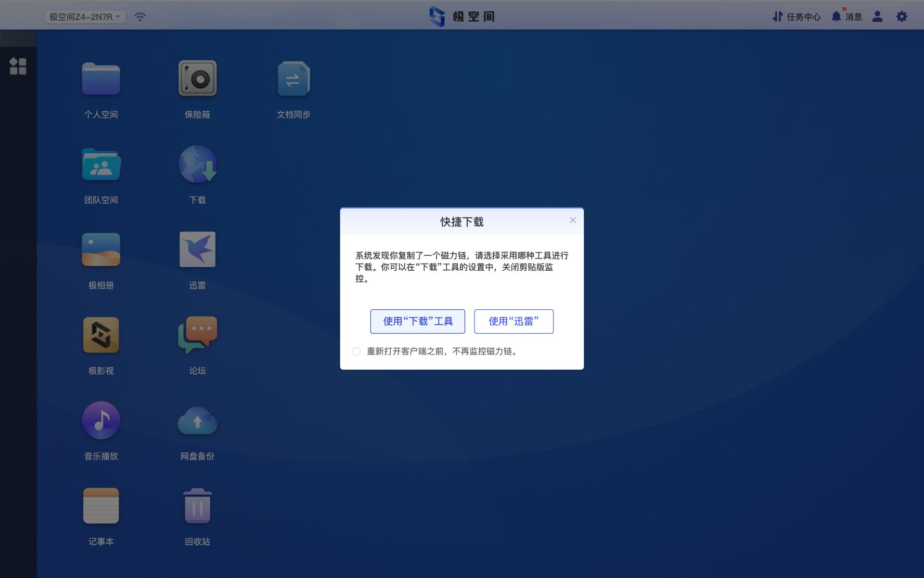Select radio to stop monitoring magnet links

click(x=357, y=352)
